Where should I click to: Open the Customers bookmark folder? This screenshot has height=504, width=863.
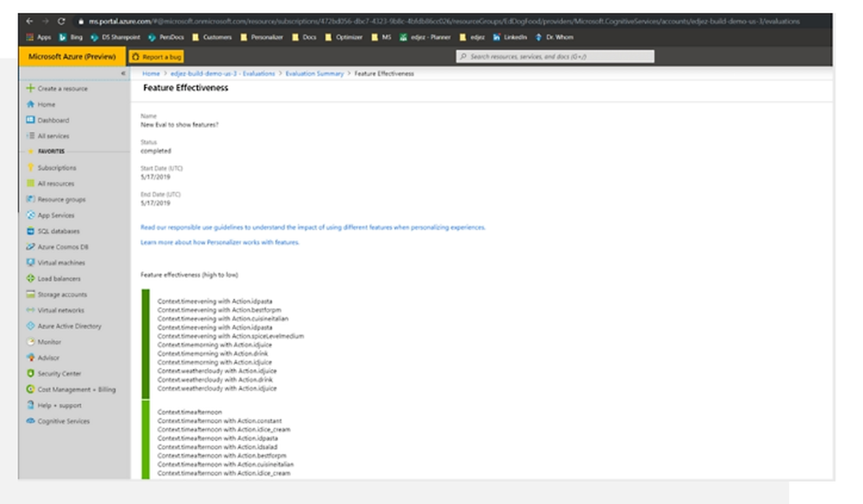pyautogui.click(x=212, y=37)
